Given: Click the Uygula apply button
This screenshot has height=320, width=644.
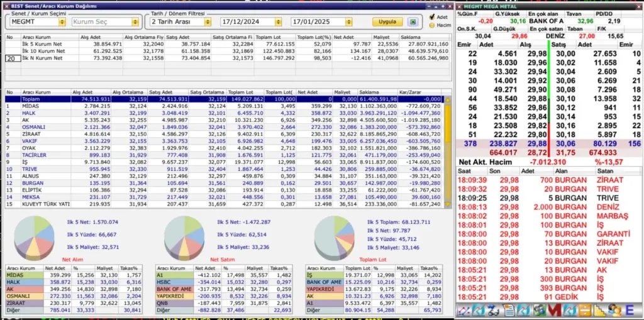Looking at the screenshot, I should pyautogui.click(x=387, y=22).
